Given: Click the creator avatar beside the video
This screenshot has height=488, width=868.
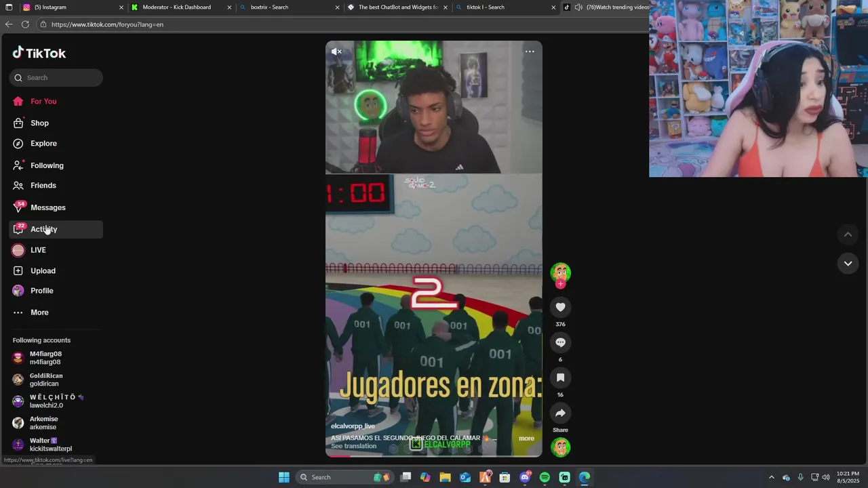Looking at the screenshot, I should coord(560,272).
